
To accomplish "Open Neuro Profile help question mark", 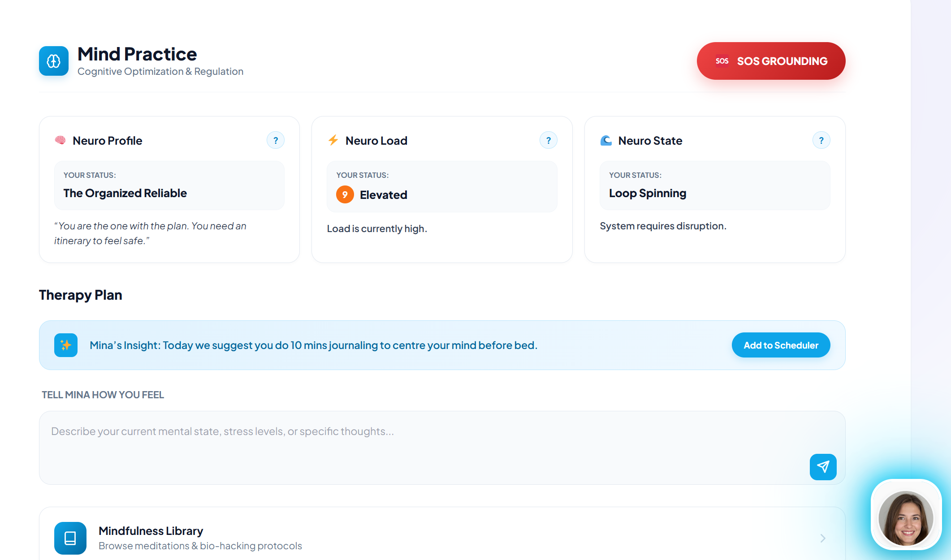I will click(276, 140).
